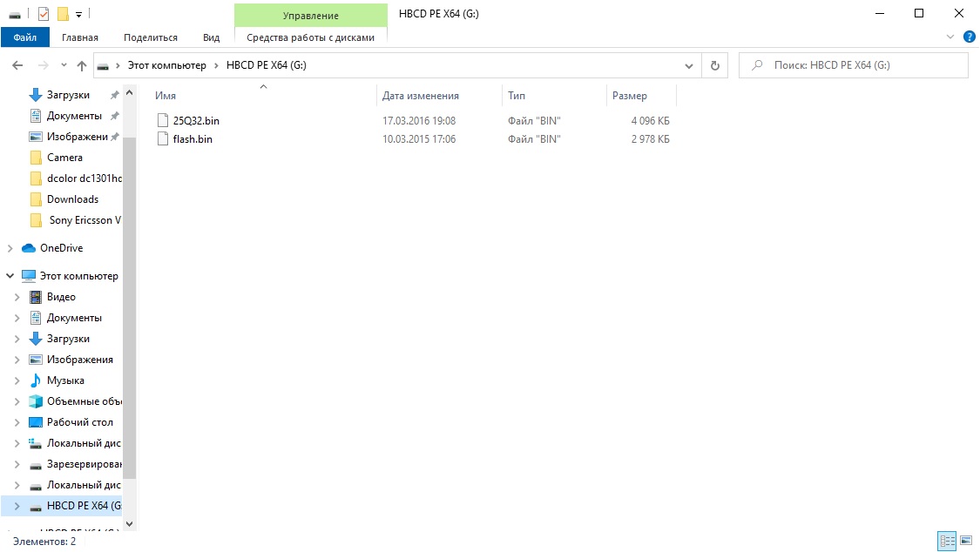Select the 25Q32.bin file

pos(196,121)
